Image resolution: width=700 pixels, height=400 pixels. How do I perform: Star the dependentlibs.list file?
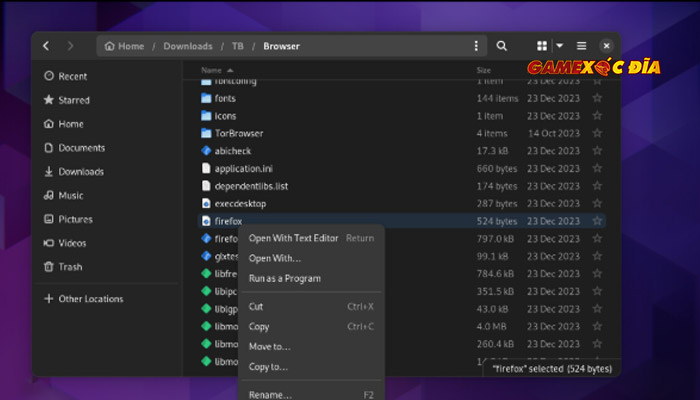pos(597,186)
